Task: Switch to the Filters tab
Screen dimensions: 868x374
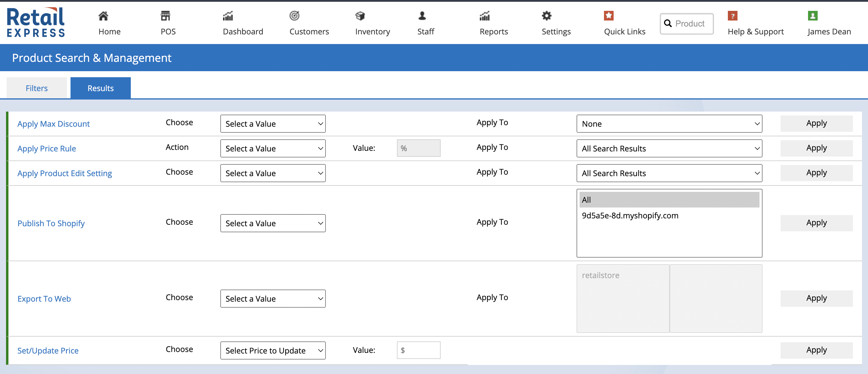Action: coord(37,88)
